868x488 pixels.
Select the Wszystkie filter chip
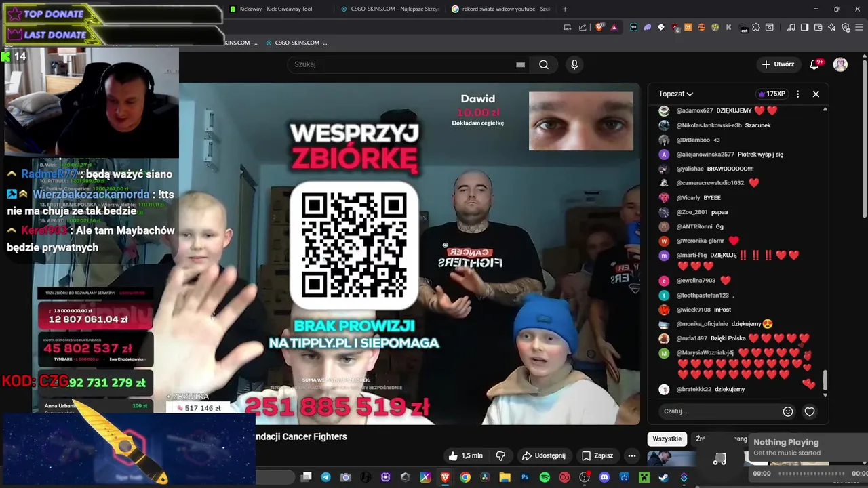coord(667,439)
